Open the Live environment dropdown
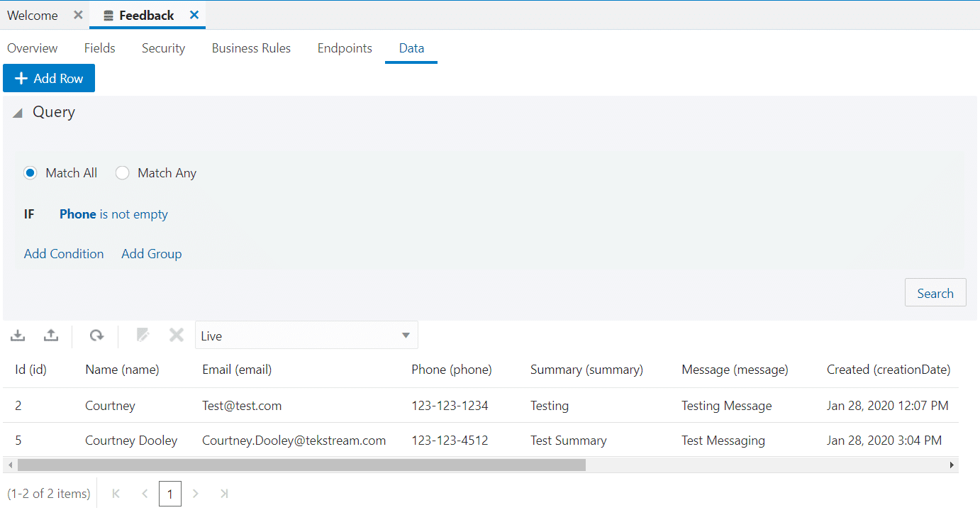The height and width of the screenshot is (515, 980). [x=306, y=336]
